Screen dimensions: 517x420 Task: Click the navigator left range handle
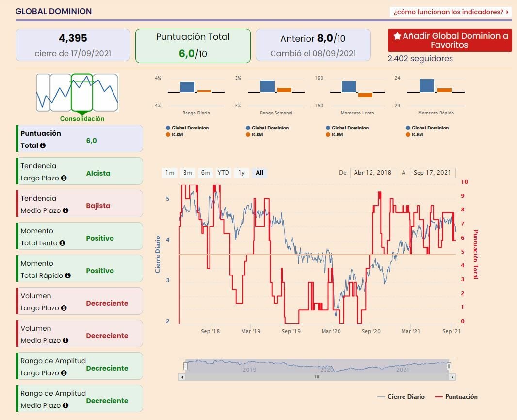pos(185,366)
